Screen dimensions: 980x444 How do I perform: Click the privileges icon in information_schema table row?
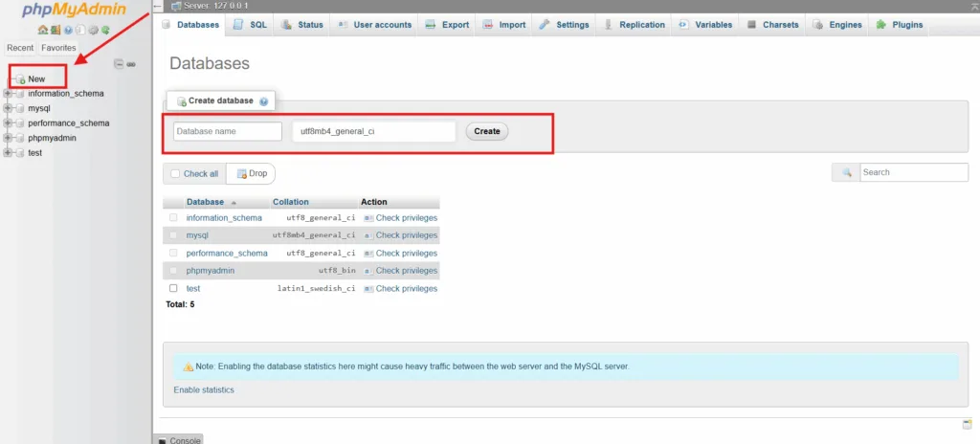coord(368,218)
